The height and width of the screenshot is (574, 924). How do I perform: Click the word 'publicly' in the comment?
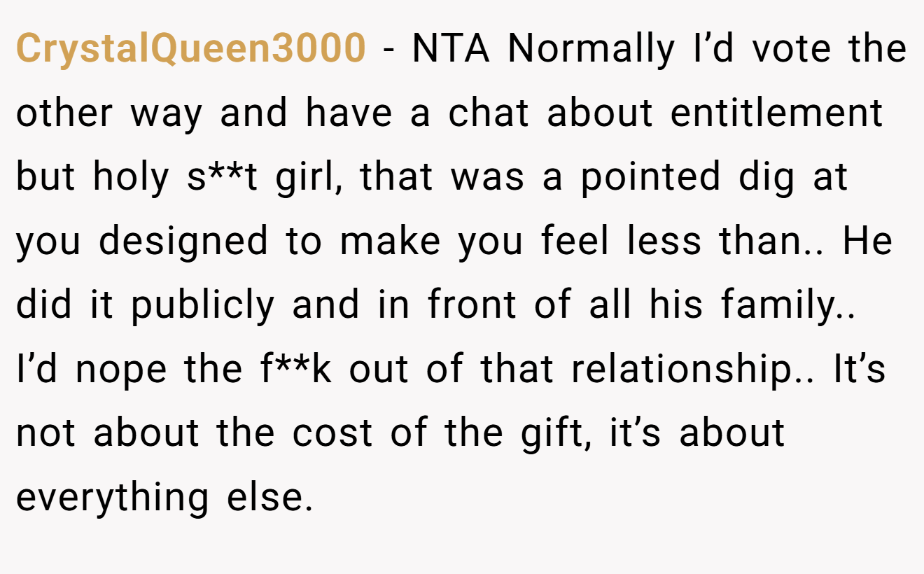pyautogui.click(x=203, y=305)
